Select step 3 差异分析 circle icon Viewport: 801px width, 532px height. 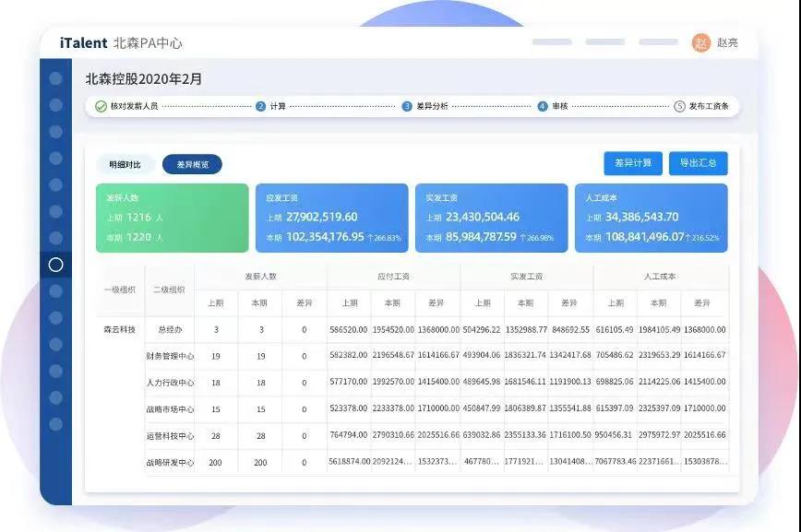click(407, 106)
